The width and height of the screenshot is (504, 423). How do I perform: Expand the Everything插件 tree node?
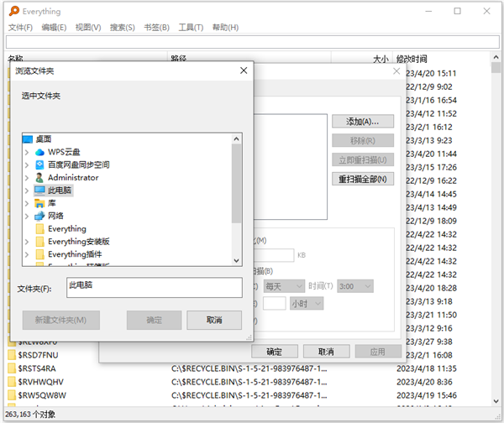(27, 254)
